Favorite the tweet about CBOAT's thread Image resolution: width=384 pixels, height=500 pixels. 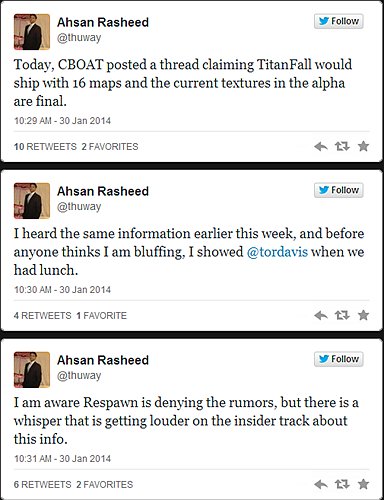click(x=363, y=146)
